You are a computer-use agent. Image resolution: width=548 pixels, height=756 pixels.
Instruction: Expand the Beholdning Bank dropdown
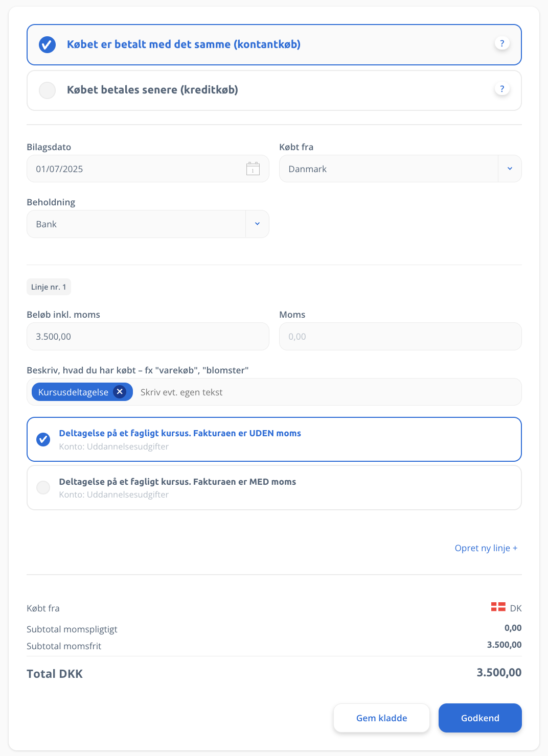click(257, 224)
